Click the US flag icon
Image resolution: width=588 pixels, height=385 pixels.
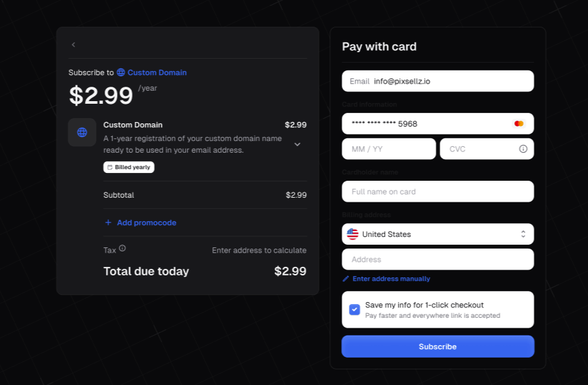[353, 234]
